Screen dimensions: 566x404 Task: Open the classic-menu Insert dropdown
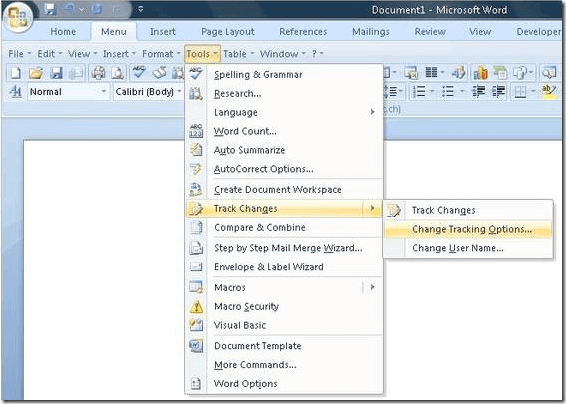coord(119,54)
